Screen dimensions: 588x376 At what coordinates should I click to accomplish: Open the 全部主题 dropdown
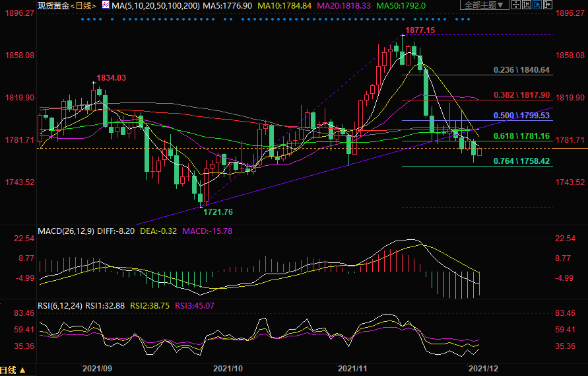(x=484, y=5)
